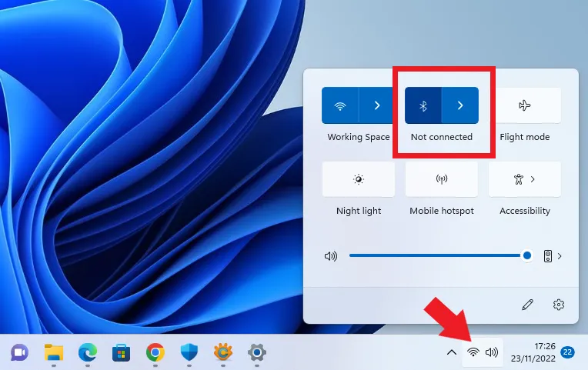This screenshot has width=588, height=370.
Task: Toggle the Bluetooth button
Action: 423,105
